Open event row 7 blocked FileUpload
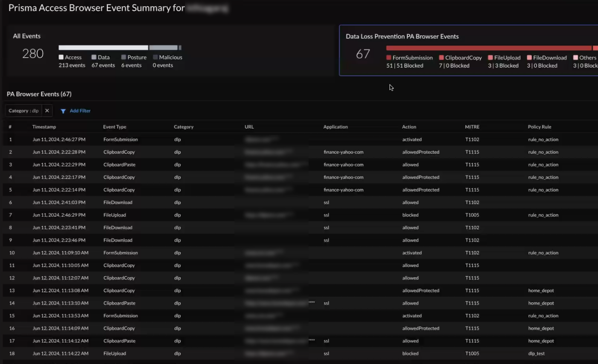 click(115, 215)
